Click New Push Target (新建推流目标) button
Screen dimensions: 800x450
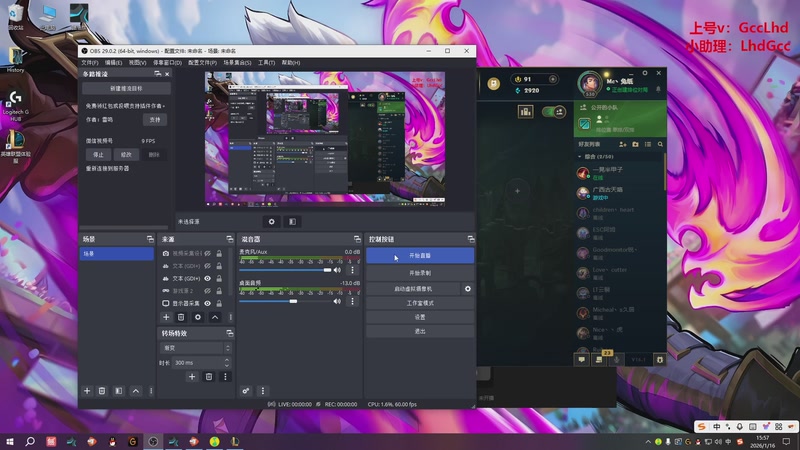(x=126, y=88)
